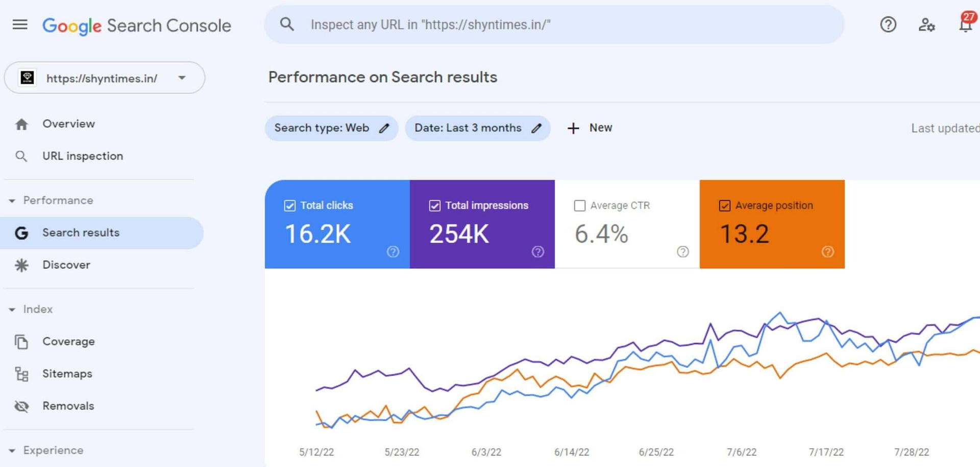Uncheck the Total impressions checkbox
Screen dimensions: 980x467
(x=434, y=205)
